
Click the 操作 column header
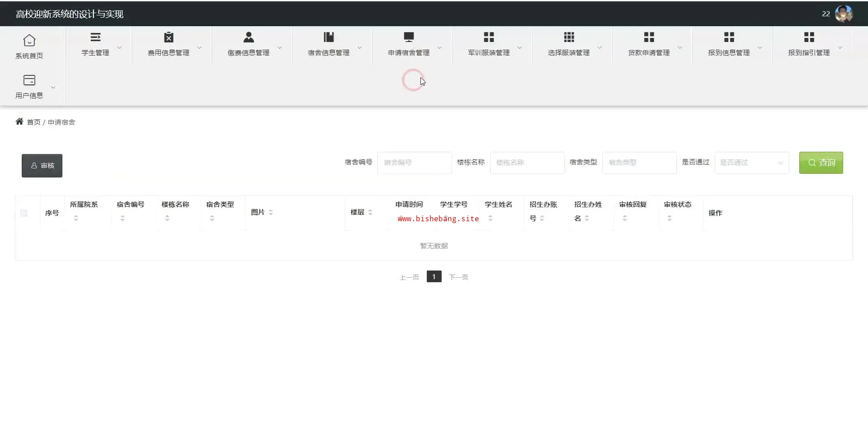pos(715,213)
